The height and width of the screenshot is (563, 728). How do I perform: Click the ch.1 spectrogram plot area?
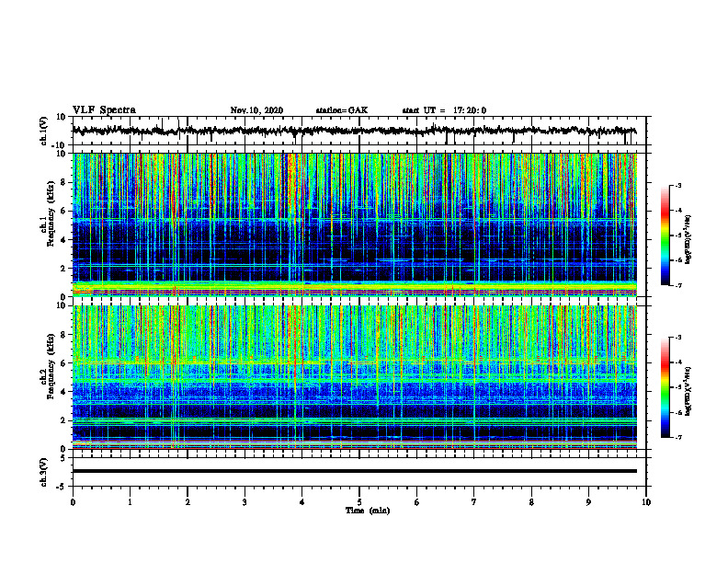pos(354,224)
